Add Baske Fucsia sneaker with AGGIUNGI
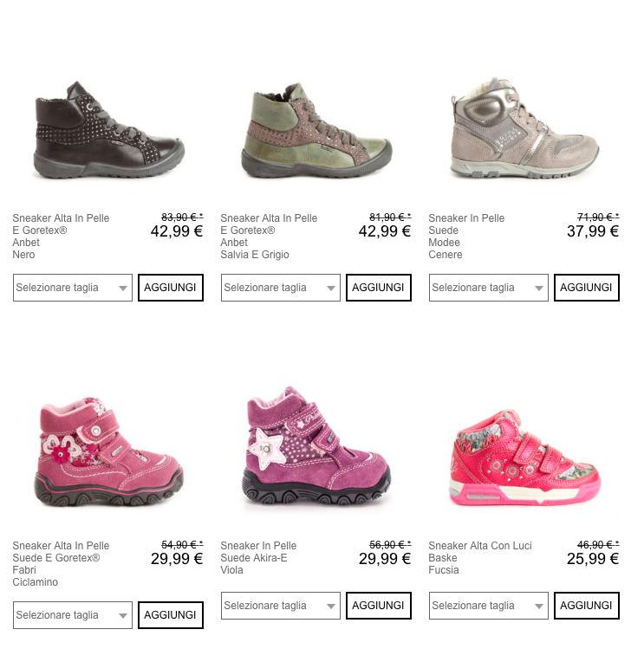This screenshot has width=644, height=649. [587, 606]
